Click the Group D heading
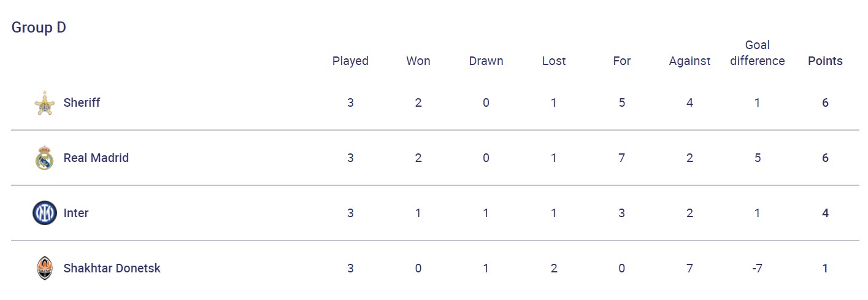Screen dimensions: 868x300 tap(39, 28)
